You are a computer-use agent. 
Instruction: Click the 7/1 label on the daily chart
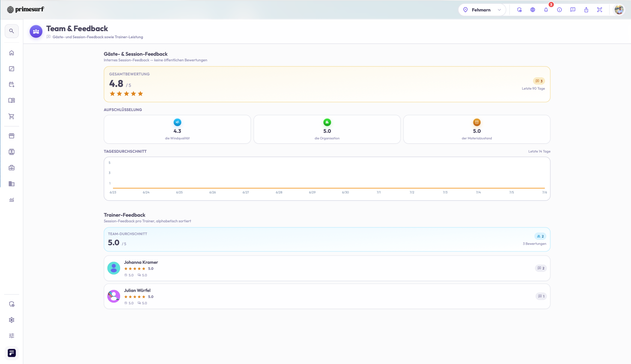[x=379, y=192]
